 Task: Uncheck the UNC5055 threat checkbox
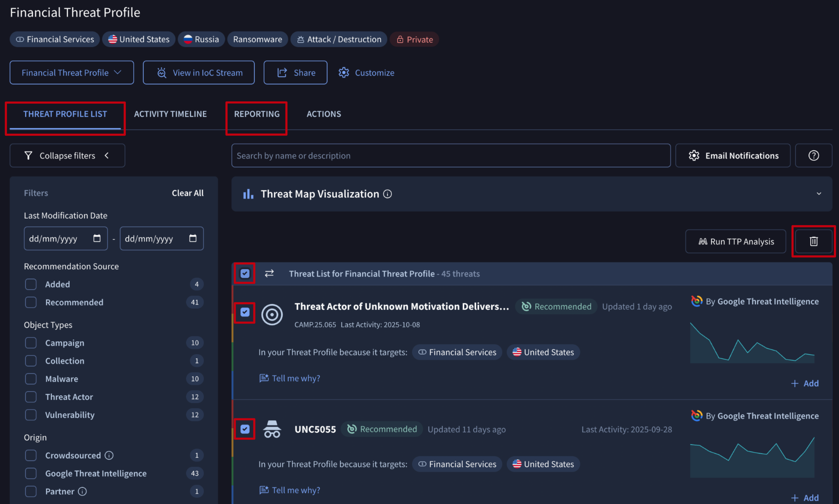tap(245, 429)
